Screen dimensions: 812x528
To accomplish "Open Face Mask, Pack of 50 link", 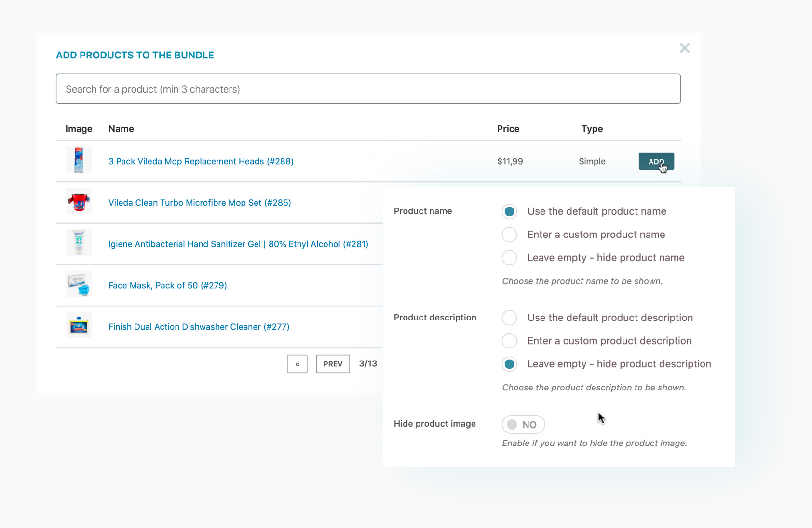I will coord(167,285).
